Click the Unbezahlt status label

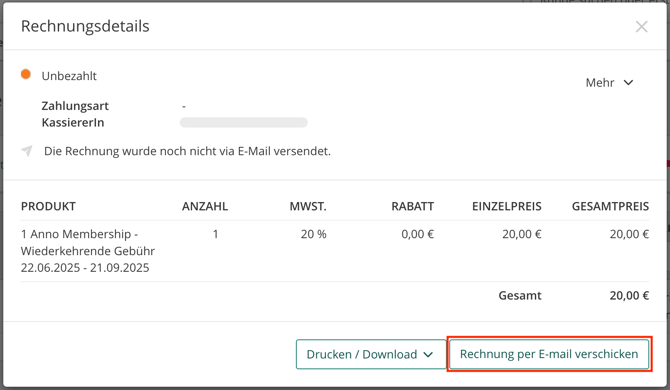69,76
